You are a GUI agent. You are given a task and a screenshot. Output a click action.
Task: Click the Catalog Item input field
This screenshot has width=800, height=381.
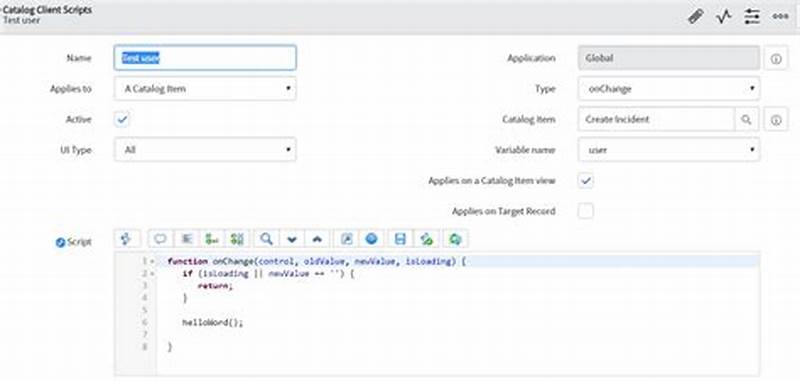tap(657, 119)
